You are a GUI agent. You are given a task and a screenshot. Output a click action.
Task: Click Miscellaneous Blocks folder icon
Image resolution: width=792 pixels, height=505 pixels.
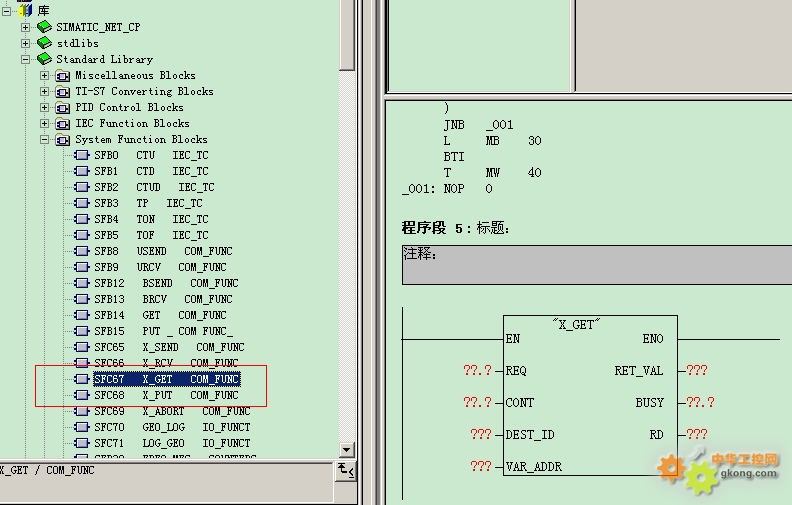click(x=63, y=76)
